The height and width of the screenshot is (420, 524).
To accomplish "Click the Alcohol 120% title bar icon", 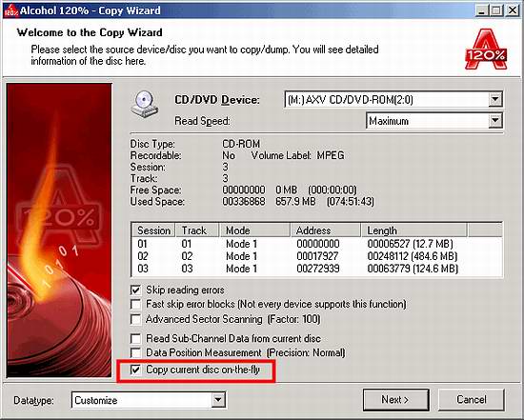I will pyautogui.click(x=11, y=10).
